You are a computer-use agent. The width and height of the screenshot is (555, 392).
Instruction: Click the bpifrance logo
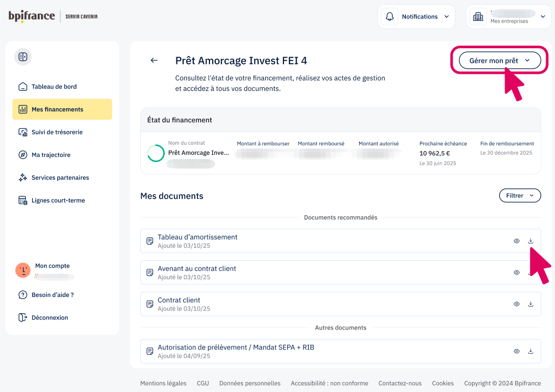coord(32,16)
